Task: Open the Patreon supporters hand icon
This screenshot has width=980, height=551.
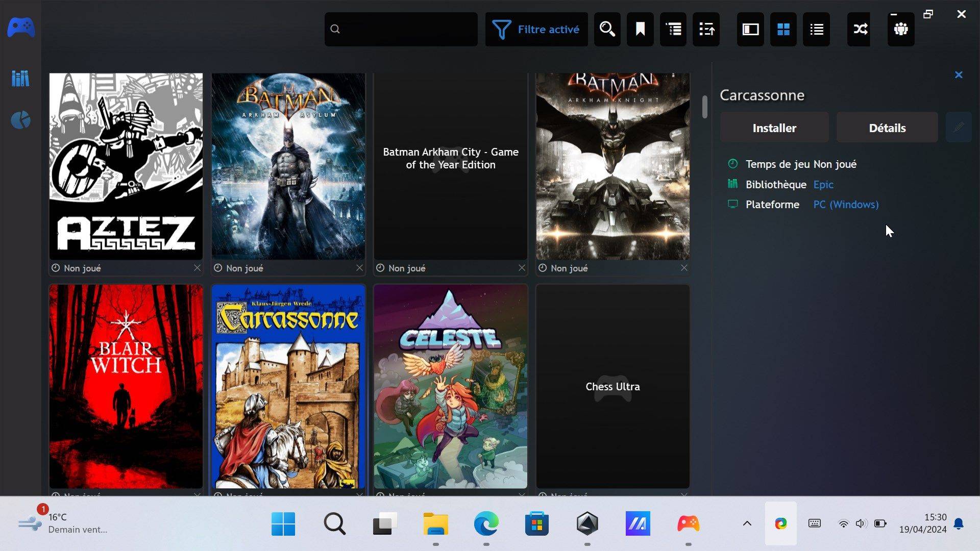Action: coord(901,29)
